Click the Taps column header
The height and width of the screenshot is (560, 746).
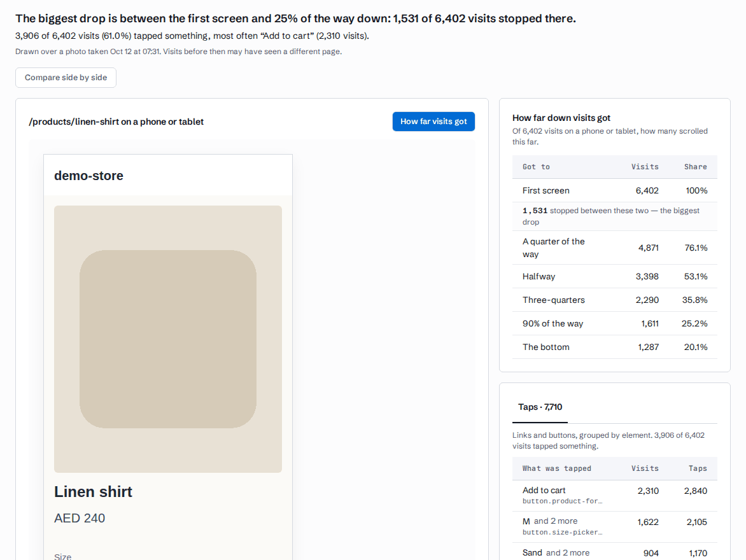(698, 468)
